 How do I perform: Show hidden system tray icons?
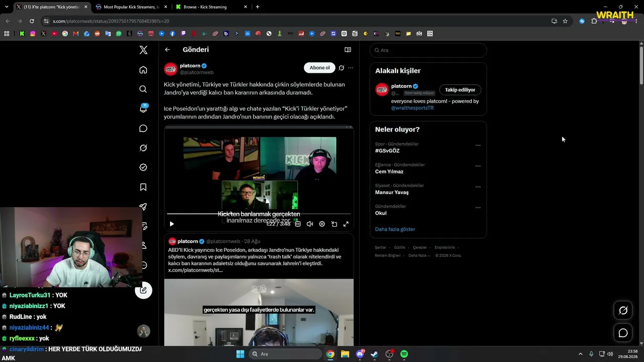[x=580, y=354]
